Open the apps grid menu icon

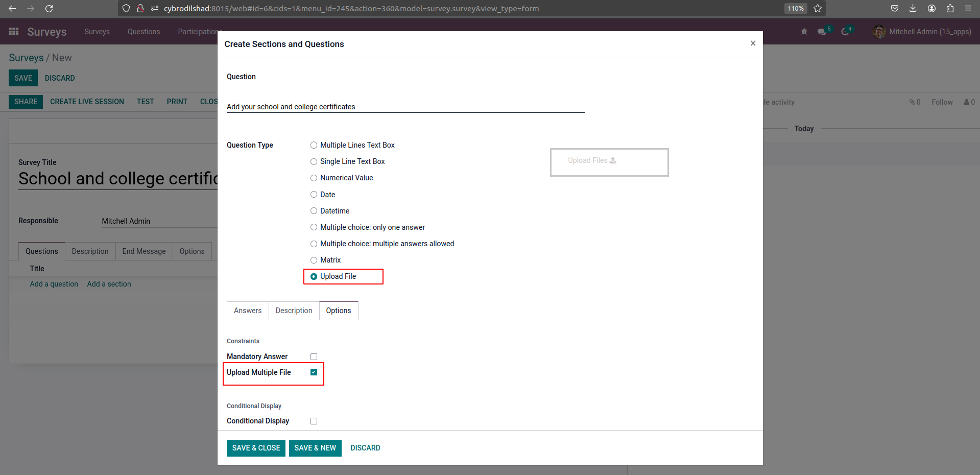point(14,32)
